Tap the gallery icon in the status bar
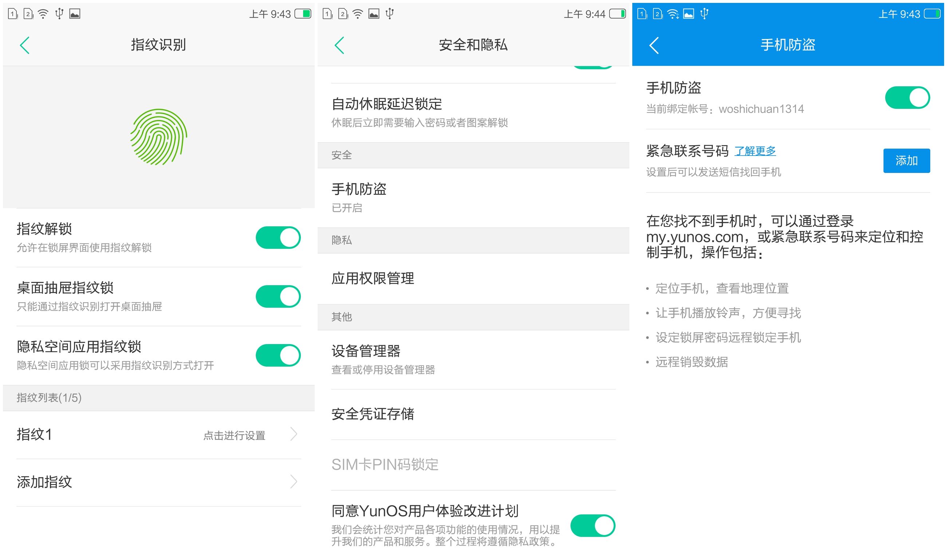Screen dimensions: 947x560 (74, 14)
